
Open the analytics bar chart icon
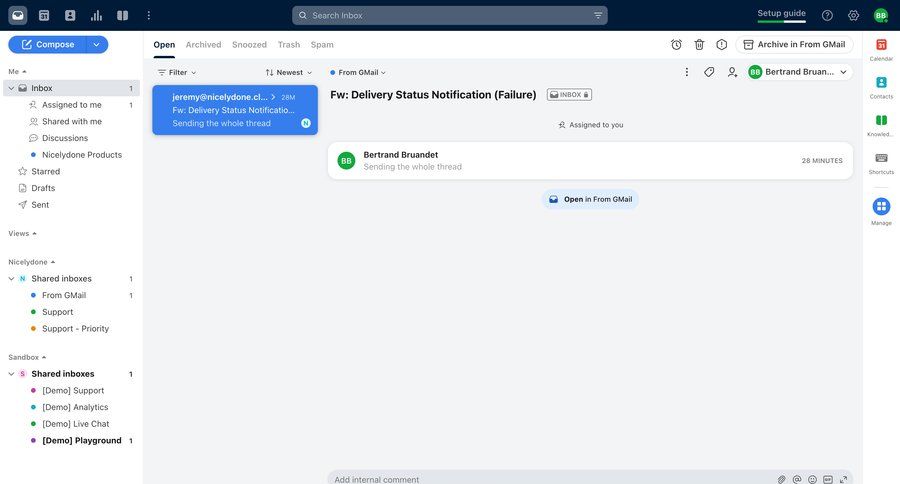click(96, 16)
